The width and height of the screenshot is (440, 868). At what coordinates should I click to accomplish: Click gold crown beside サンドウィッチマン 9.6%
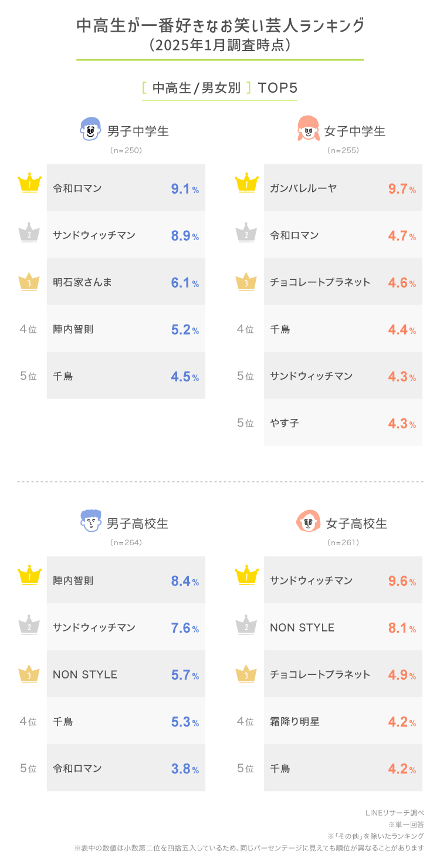point(246,576)
